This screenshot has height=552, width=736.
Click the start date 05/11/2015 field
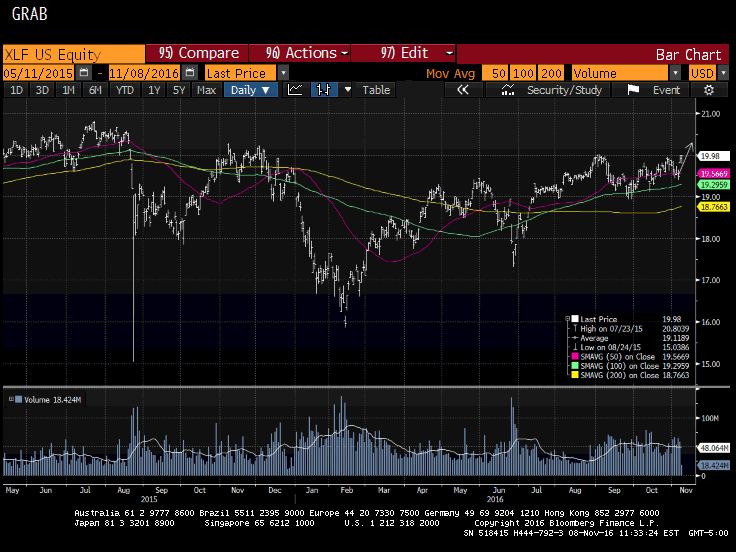click(38, 73)
